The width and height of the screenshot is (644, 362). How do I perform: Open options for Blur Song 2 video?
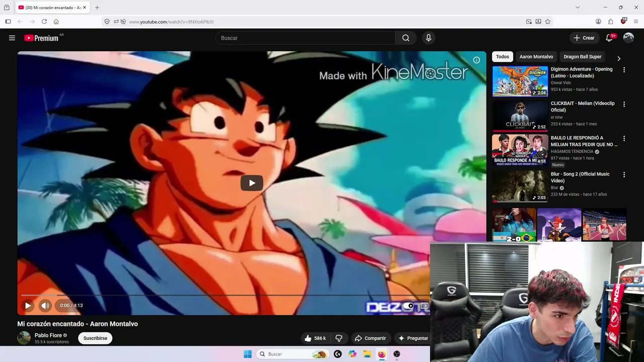(624, 174)
